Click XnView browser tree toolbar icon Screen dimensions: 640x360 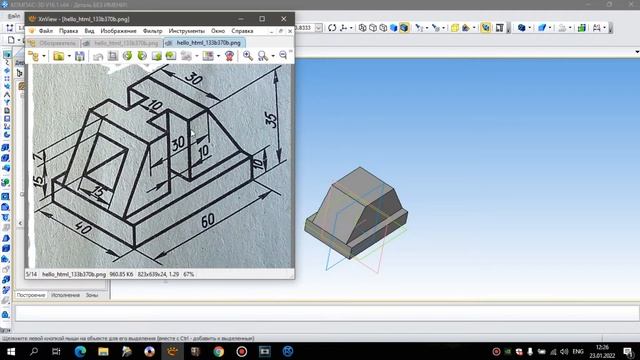pos(33,56)
